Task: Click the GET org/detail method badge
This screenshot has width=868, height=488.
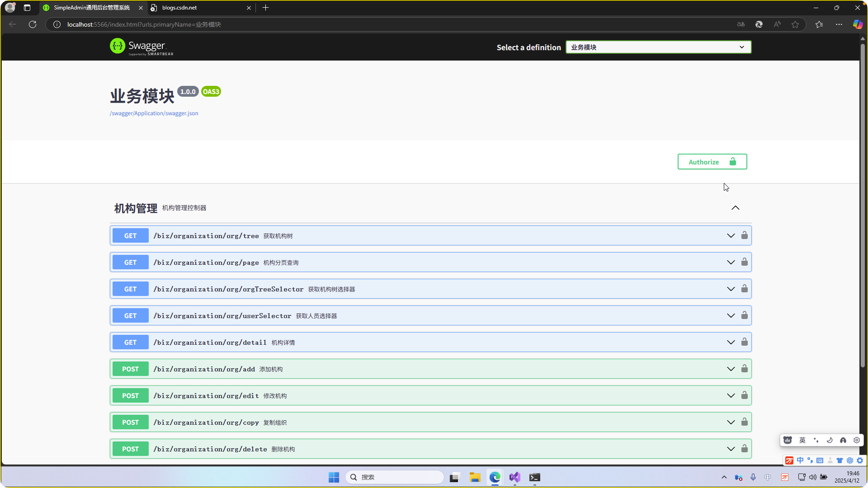Action: click(x=130, y=343)
